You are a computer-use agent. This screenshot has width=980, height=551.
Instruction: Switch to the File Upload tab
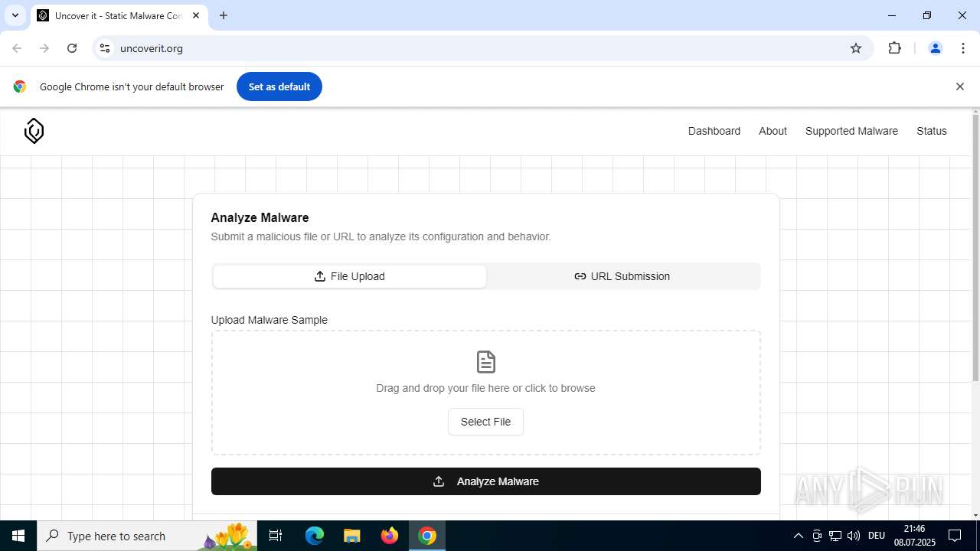[350, 276]
